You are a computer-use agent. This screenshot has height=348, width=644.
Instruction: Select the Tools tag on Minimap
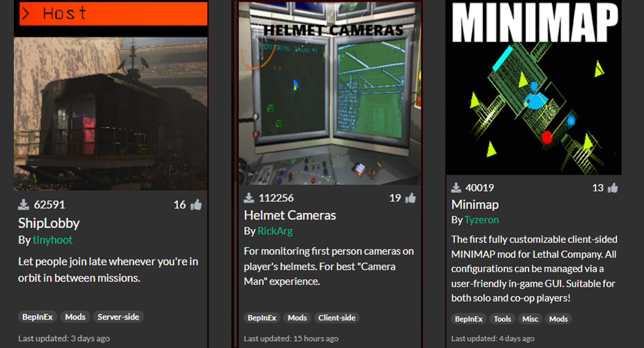(x=502, y=319)
